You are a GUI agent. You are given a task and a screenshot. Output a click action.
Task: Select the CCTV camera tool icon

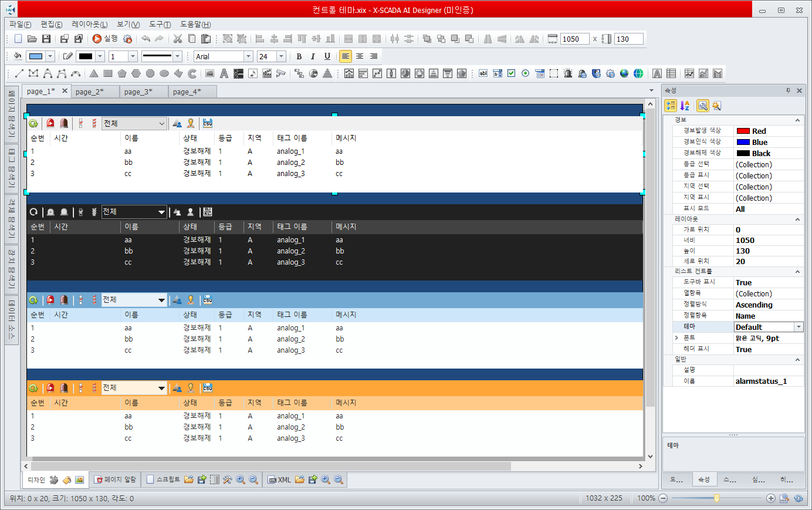tap(281, 73)
